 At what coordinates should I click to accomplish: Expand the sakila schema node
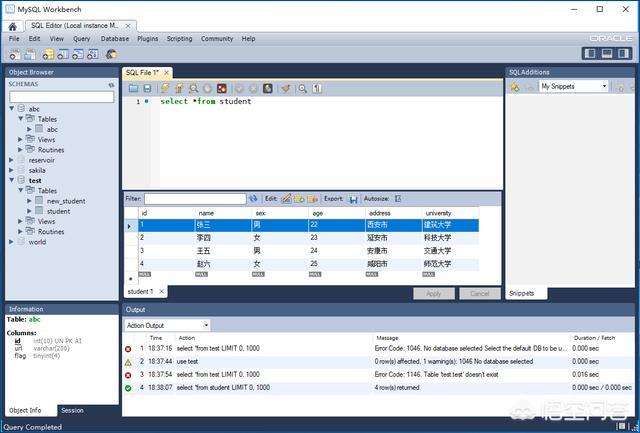pos(11,170)
